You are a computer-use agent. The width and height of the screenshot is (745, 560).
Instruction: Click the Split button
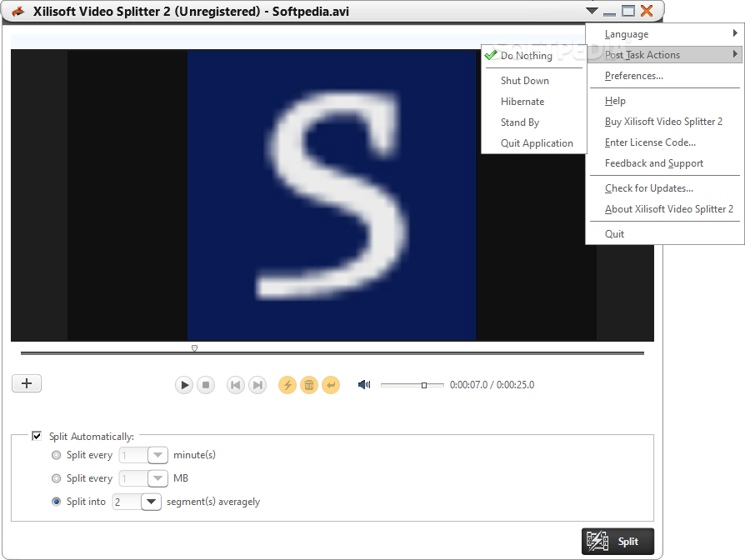(617, 542)
